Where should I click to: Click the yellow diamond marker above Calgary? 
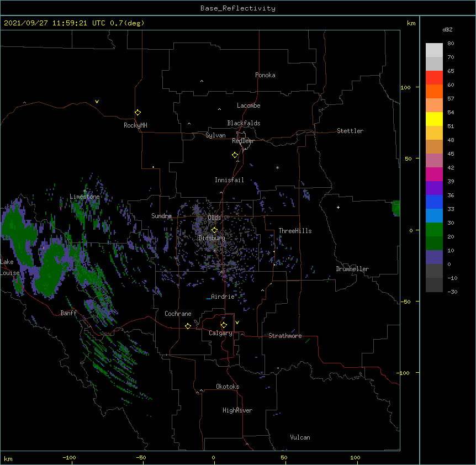(x=224, y=325)
